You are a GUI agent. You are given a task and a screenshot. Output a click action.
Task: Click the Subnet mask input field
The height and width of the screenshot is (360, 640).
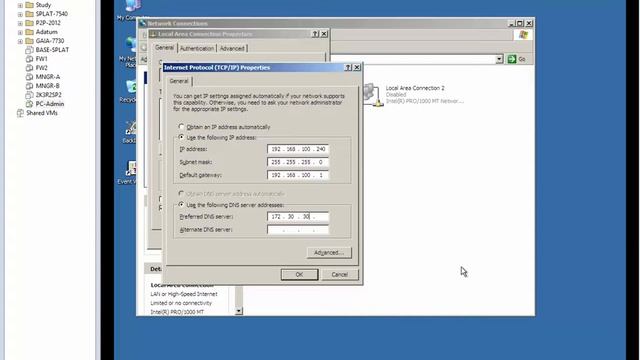coord(298,162)
